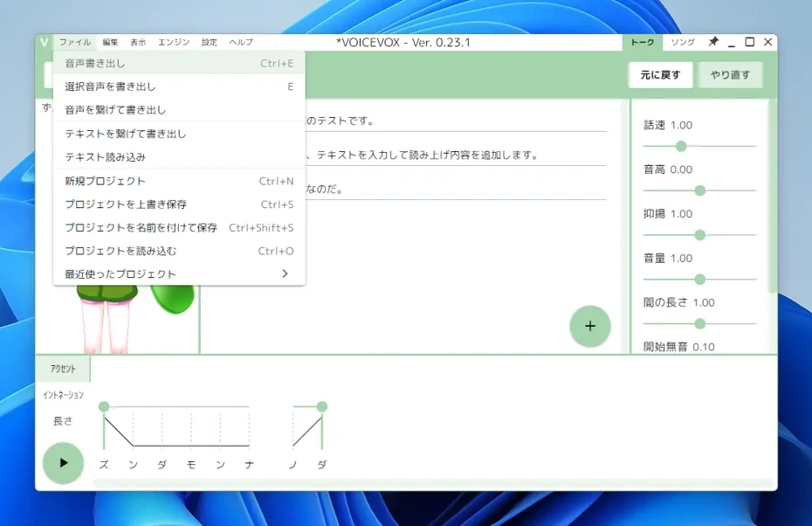
Task: Create 新規プロジェクト from the menu
Action: coord(179,181)
